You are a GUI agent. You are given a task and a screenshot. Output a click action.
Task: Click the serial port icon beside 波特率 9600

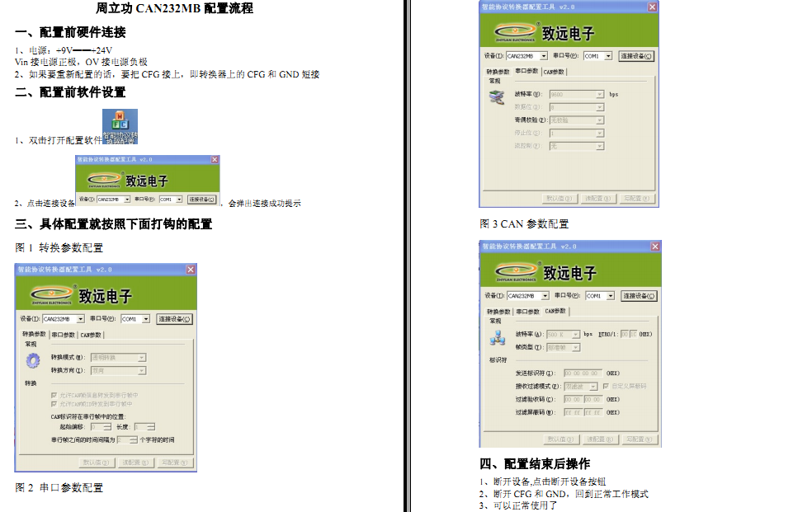(x=497, y=97)
